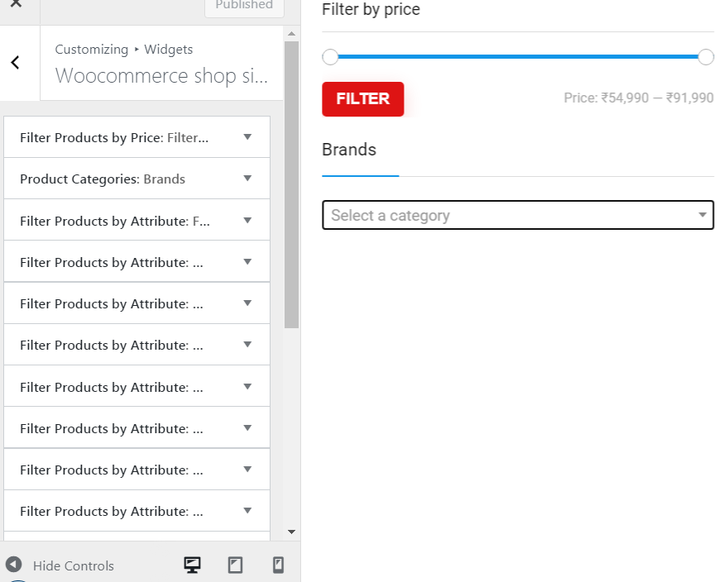The width and height of the screenshot is (728, 582).
Task: Expand the Filter Products by Attribute: F... widget
Action: [x=137, y=220]
